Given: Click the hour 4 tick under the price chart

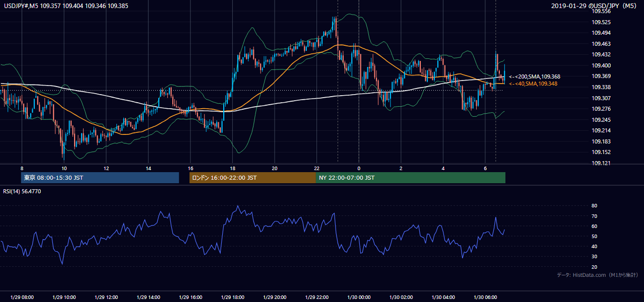Looking at the screenshot, I should point(443,168).
